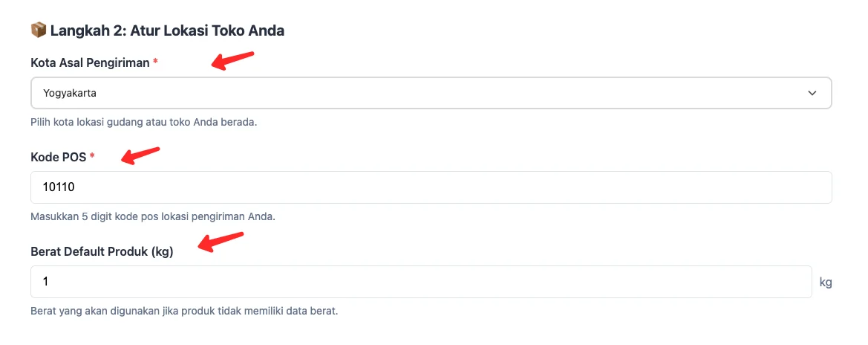The height and width of the screenshot is (345, 868).
Task: Click the kg unit suffix beside weight field
Action: 826,283
